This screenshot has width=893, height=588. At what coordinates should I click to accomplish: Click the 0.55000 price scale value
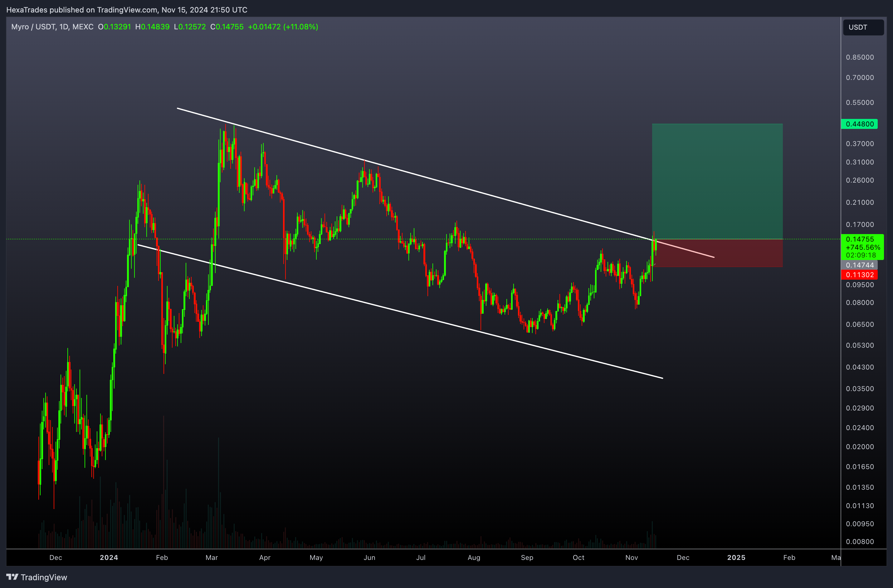[860, 102]
